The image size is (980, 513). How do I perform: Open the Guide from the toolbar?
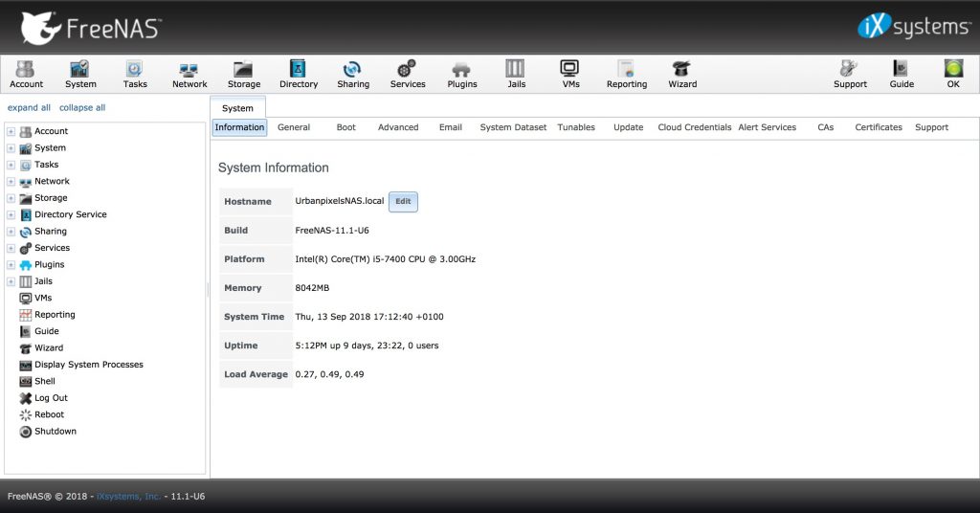click(902, 75)
